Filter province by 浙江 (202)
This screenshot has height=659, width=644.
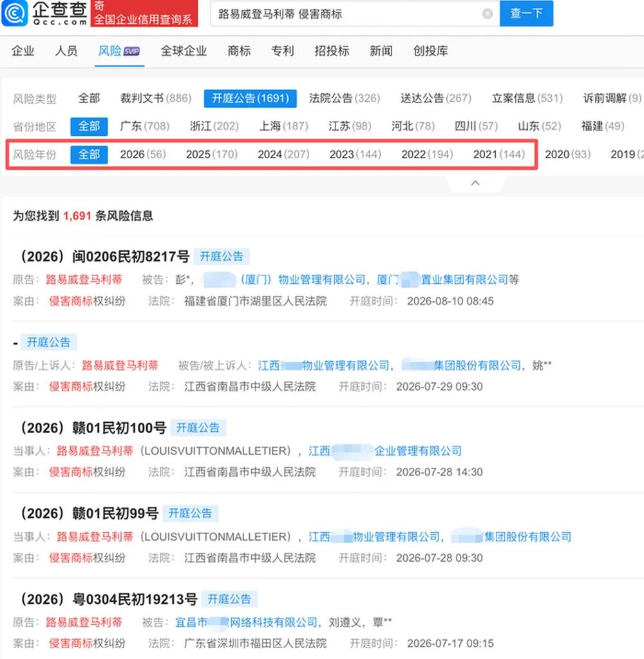pos(214,126)
